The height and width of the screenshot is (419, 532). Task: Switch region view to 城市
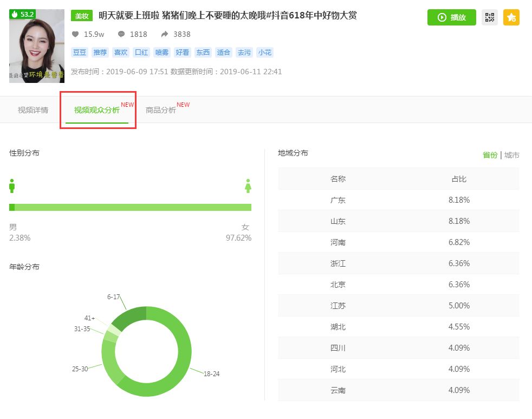click(x=511, y=155)
